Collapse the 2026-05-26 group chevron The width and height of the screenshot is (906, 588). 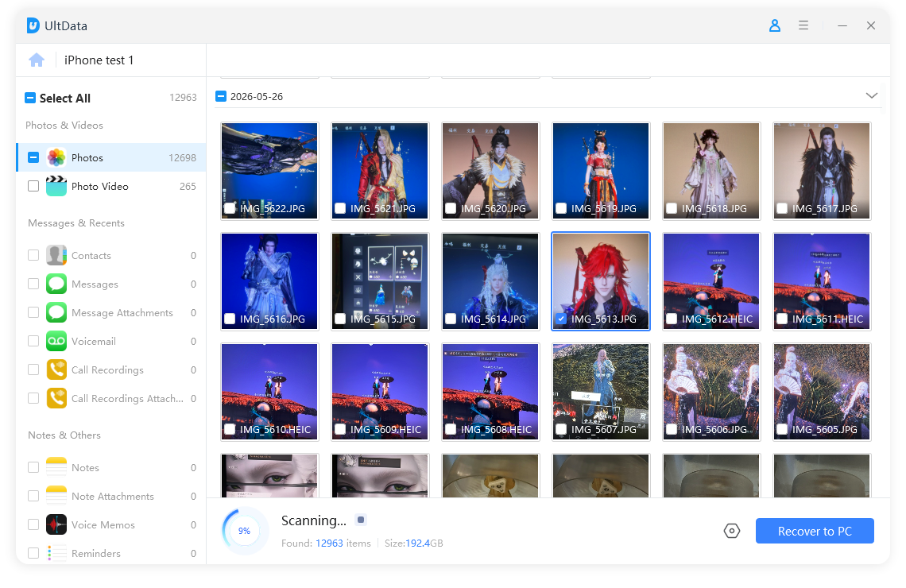(x=871, y=96)
